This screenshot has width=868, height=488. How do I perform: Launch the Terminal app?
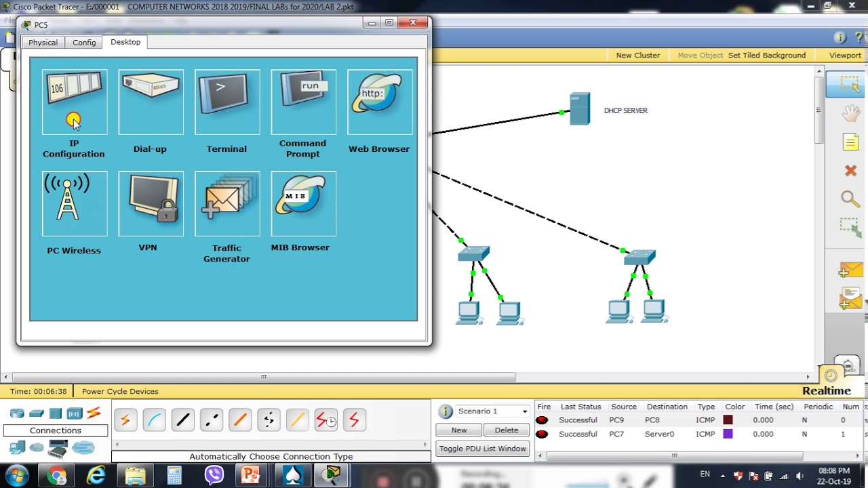(226, 102)
